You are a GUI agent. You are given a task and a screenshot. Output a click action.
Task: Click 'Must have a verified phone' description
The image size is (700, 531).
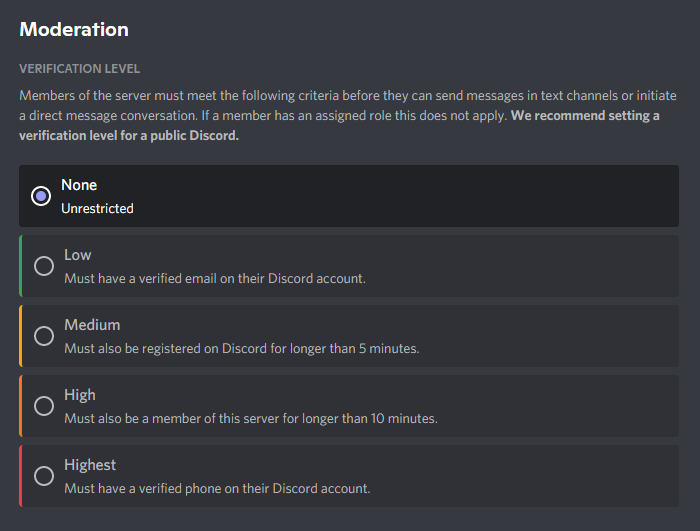(x=217, y=489)
